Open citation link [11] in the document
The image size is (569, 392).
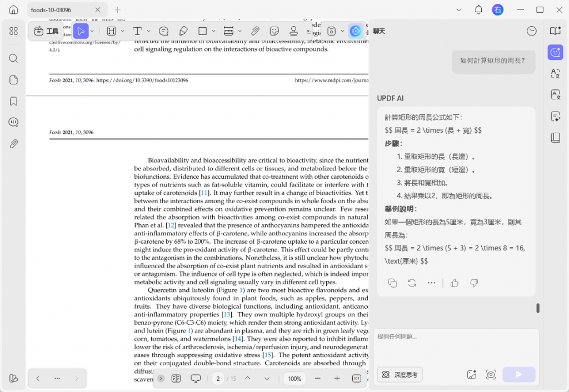[204, 193]
